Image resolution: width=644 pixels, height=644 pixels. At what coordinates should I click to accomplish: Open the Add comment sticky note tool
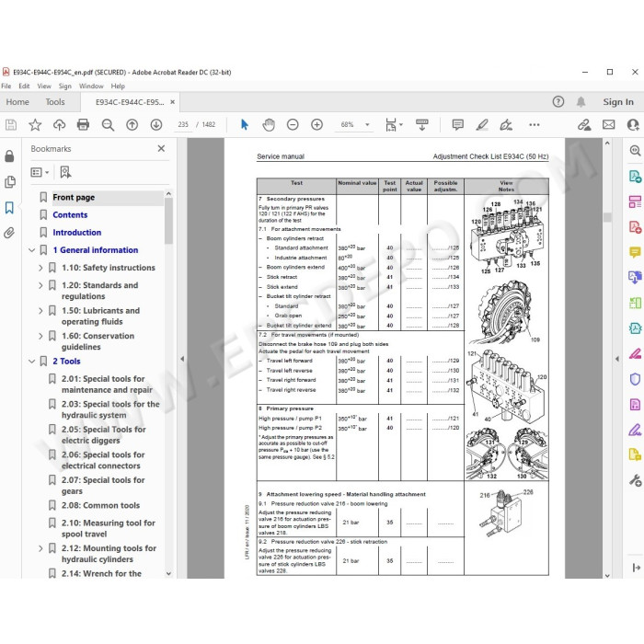click(x=457, y=124)
